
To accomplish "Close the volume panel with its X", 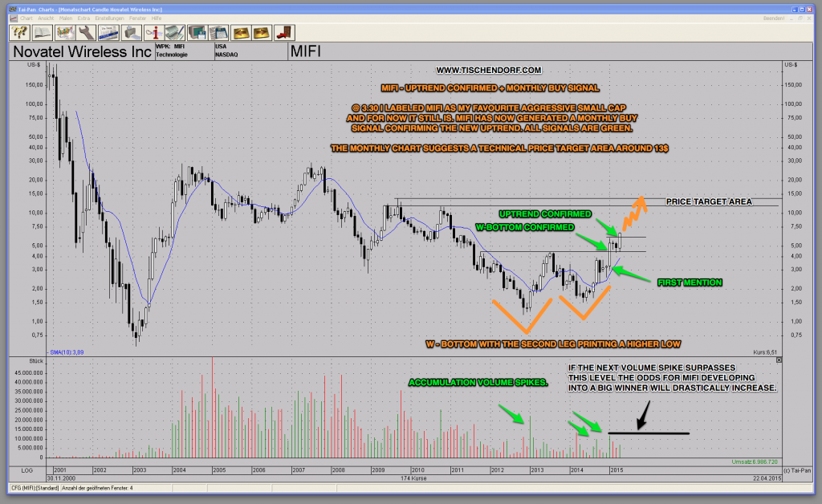I will [x=779, y=361].
